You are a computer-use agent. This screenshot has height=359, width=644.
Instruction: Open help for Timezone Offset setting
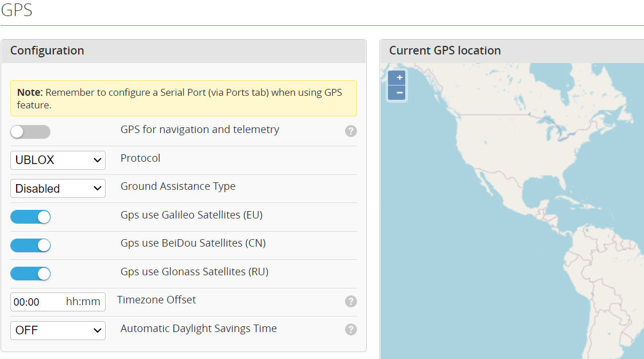[x=351, y=301]
